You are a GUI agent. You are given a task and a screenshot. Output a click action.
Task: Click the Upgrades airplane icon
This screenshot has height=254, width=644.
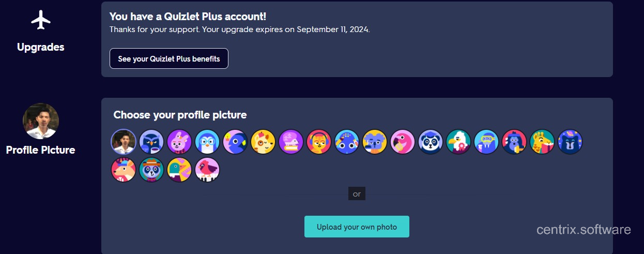pyautogui.click(x=41, y=20)
